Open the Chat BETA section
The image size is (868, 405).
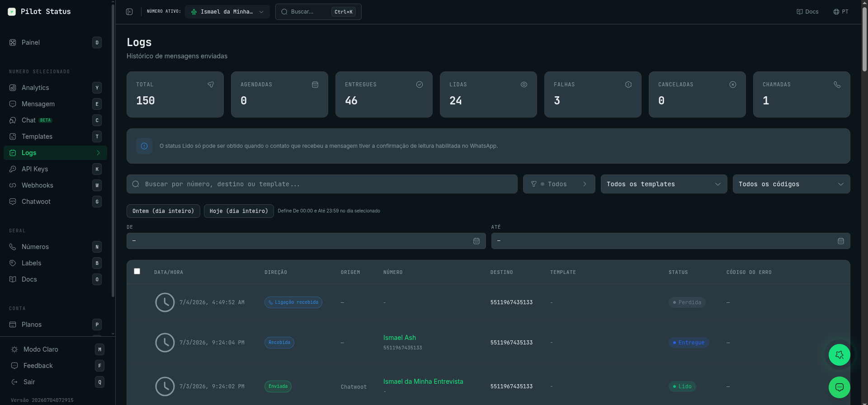click(x=55, y=120)
